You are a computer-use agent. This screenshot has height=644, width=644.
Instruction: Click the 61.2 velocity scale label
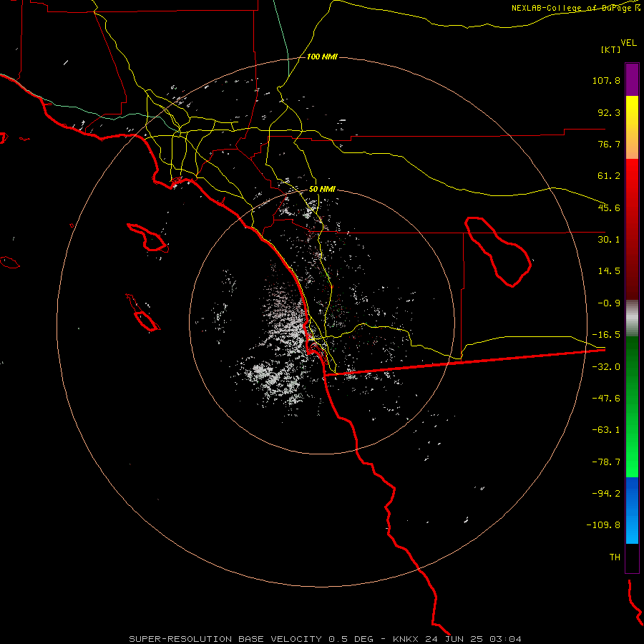[609, 176]
